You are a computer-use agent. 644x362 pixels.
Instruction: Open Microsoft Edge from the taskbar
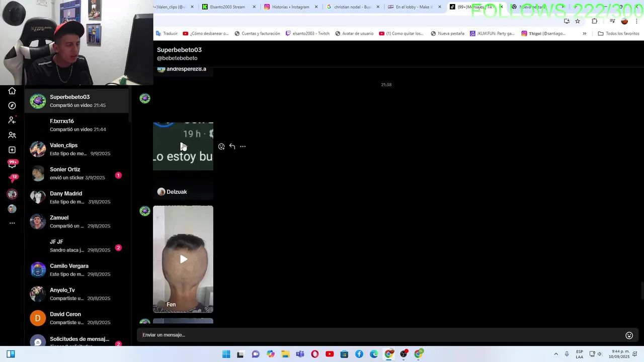click(374, 354)
